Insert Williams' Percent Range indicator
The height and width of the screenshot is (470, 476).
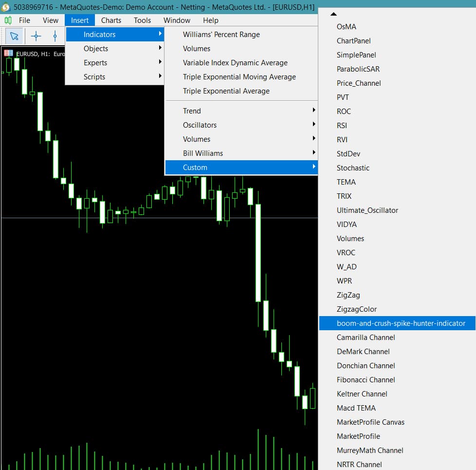pos(221,35)
